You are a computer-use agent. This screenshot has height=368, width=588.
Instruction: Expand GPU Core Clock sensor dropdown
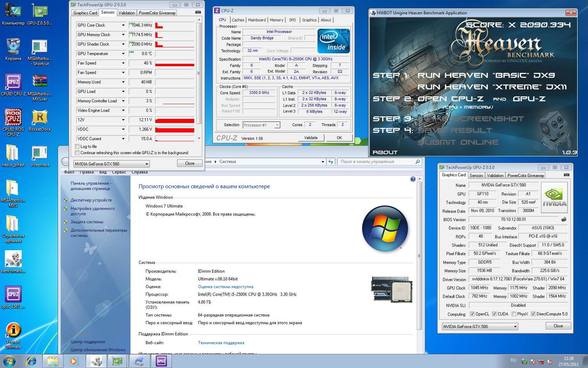coord(123,25)
